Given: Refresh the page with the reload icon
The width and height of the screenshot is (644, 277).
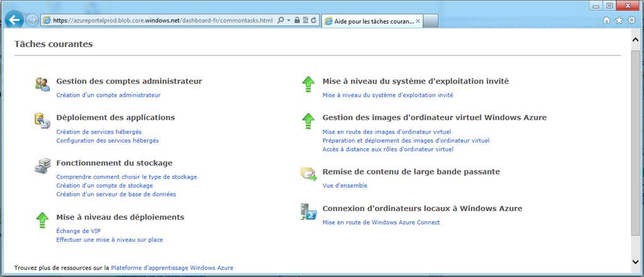Looking at the screenshot, I should [313, 20].
